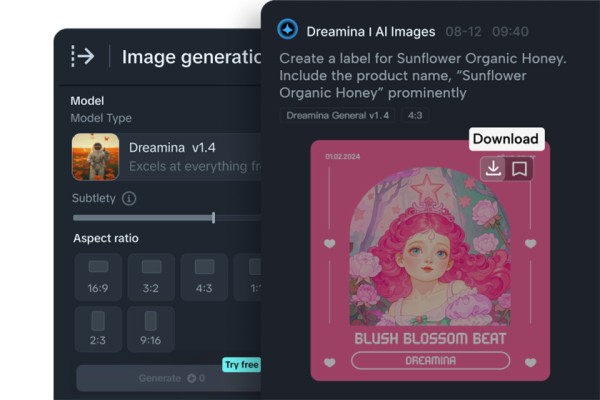The height and width of the screenshot is (400, 600).
Task: Adjust the Subtlety slider handle
Action: 214,218
